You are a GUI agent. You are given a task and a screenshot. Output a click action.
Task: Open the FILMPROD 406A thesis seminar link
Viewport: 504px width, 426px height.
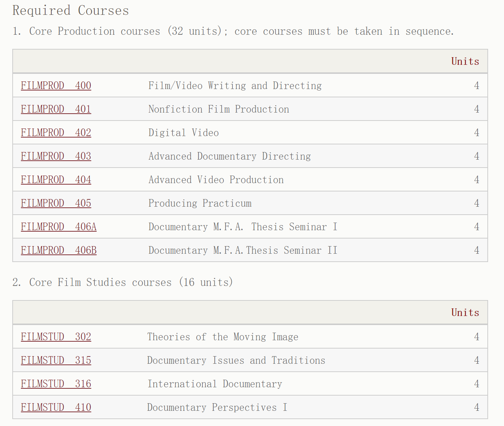(x=59, y=227)
